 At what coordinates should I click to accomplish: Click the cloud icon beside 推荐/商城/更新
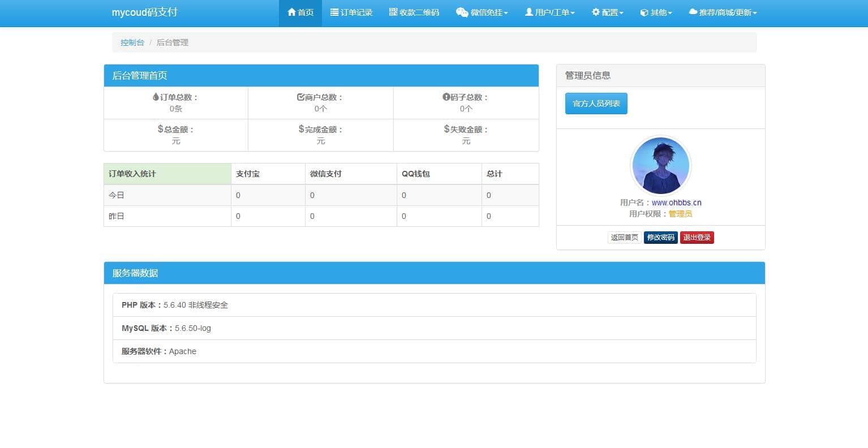693,12
